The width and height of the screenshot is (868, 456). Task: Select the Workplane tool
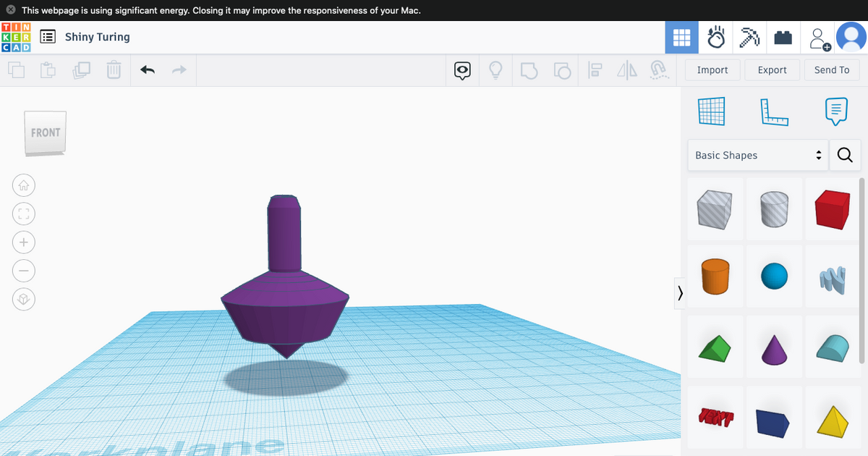[x=711, y=111]
